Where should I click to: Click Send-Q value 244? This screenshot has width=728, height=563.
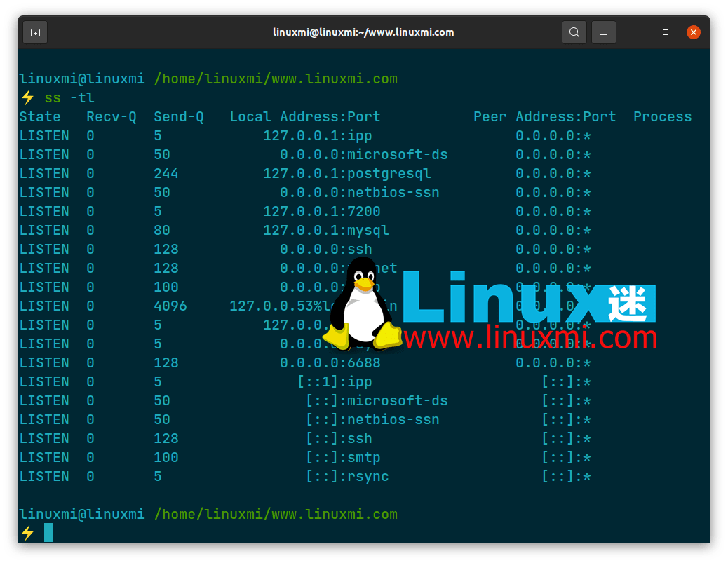(x=166, y=174)
